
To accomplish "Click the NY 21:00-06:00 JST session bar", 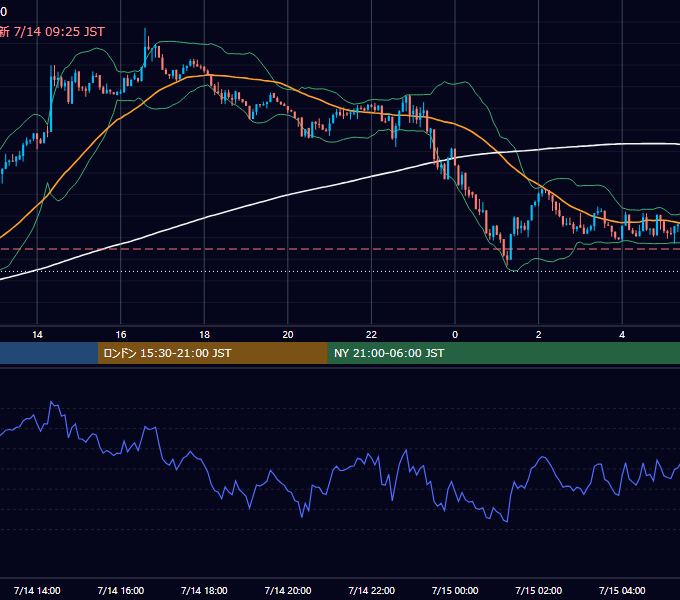I will (x=503, y=353).
